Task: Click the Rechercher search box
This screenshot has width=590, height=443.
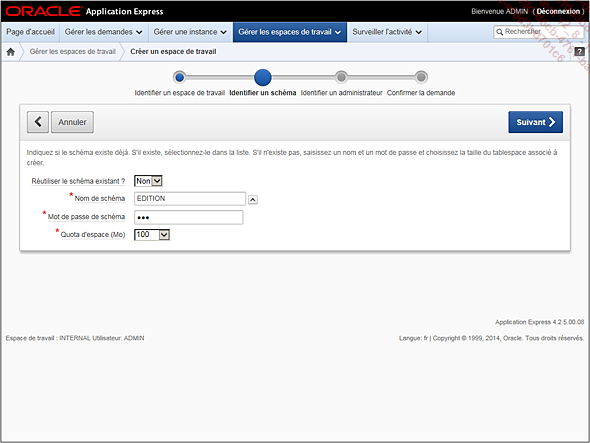Action: 538,32
